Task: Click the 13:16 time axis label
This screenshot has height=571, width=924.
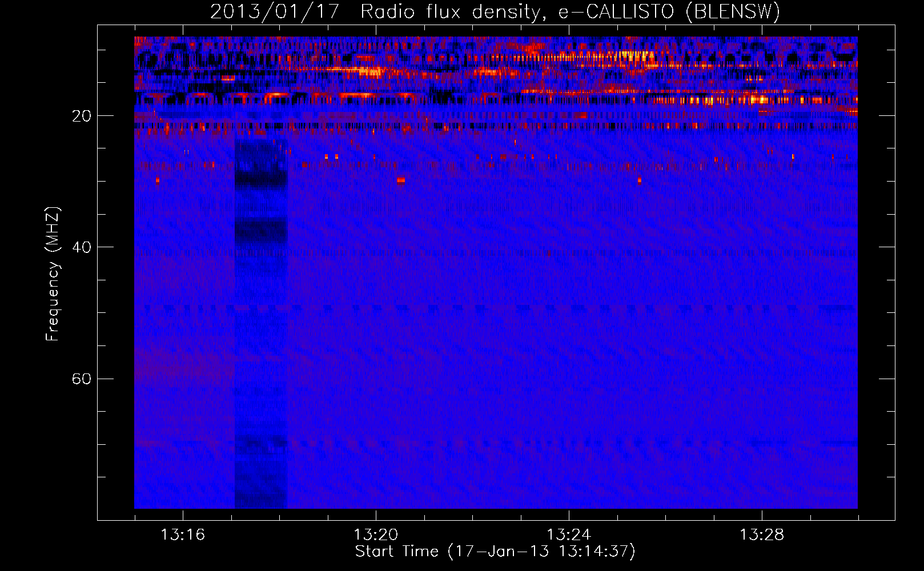Action: tap(183, 534)
